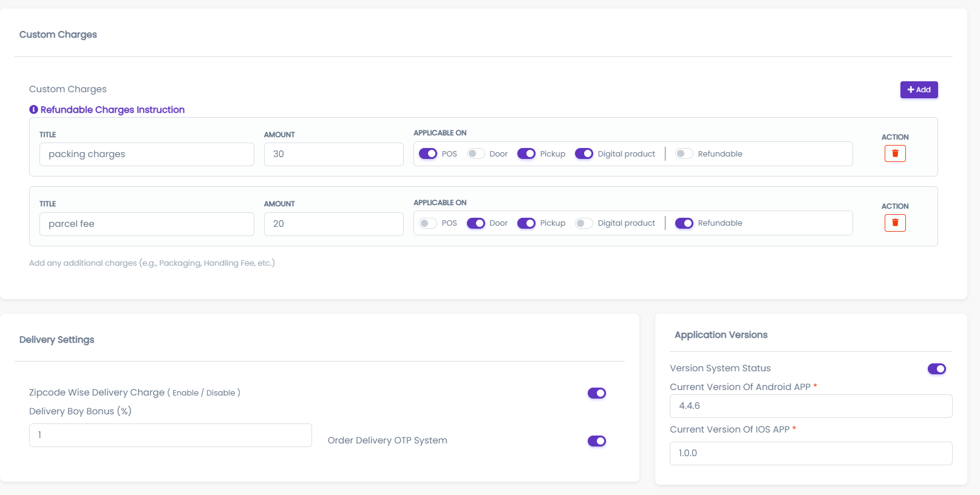This screenshot has height=495, width=980.
Task: Enable Digital product for parcel fee
Action: click(x=584, y=223)
